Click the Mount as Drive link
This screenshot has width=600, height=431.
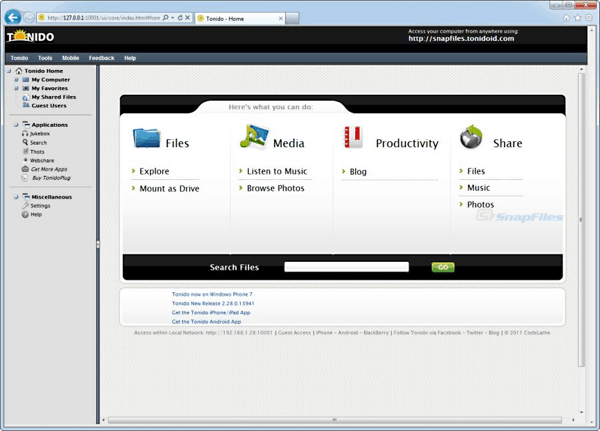coord(169,188)
